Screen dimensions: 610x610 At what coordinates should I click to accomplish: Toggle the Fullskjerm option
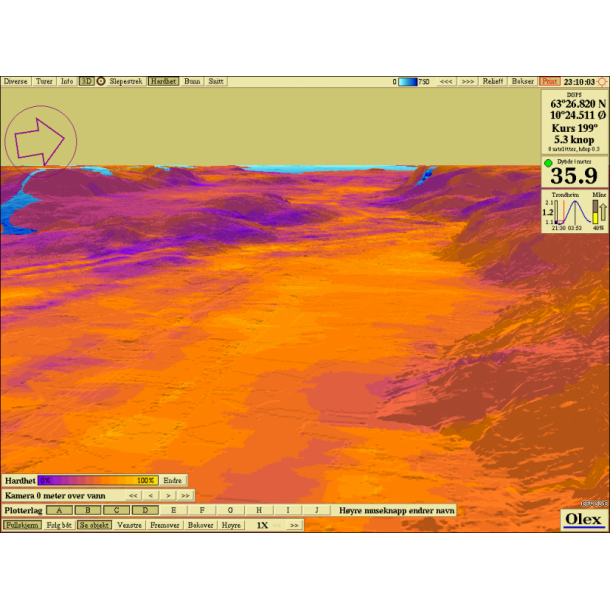(22, 524)
